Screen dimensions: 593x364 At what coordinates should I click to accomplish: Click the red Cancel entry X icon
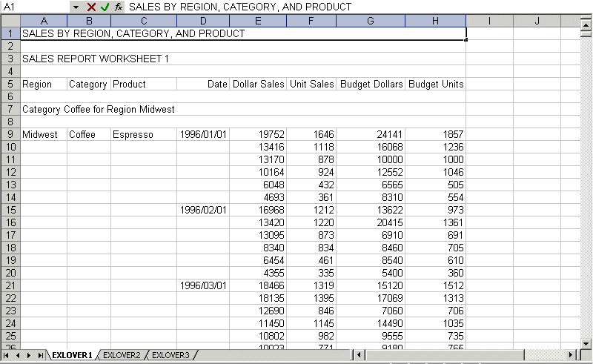point(92,7)
